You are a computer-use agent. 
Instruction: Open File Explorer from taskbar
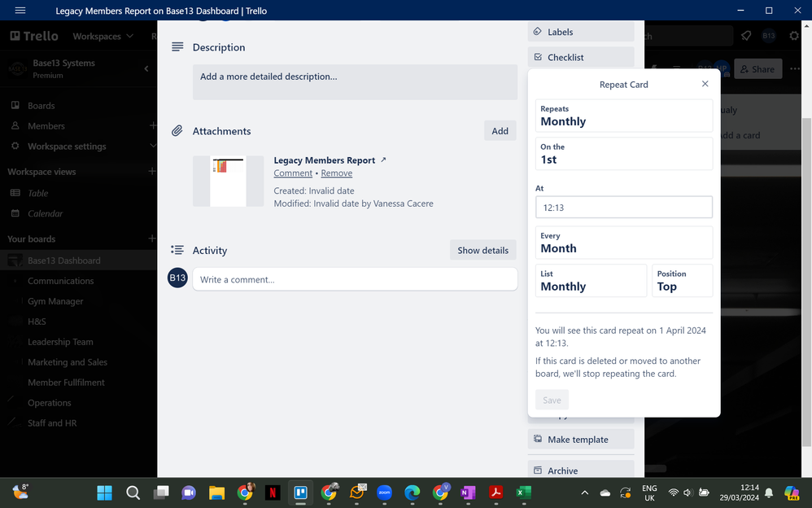(216, 493)
